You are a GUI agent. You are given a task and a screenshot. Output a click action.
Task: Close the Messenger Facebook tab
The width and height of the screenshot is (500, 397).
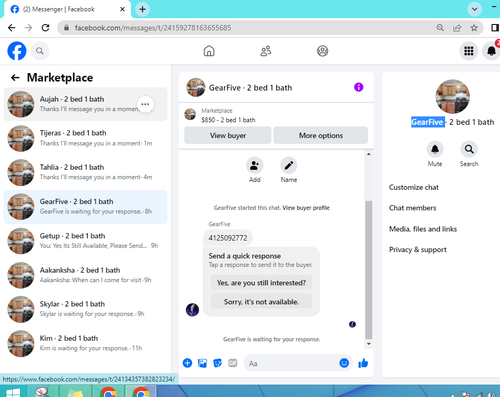(x=122, y=9)
